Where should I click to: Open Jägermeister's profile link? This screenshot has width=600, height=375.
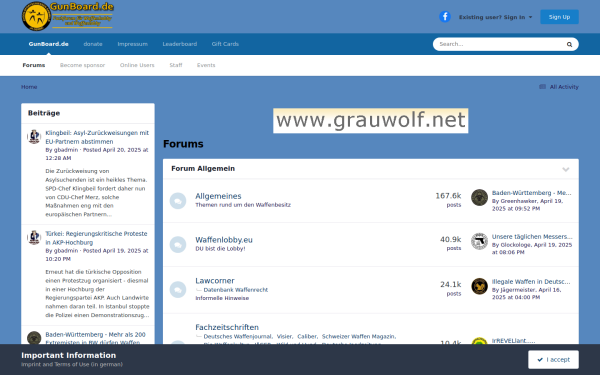click(518, 290)
